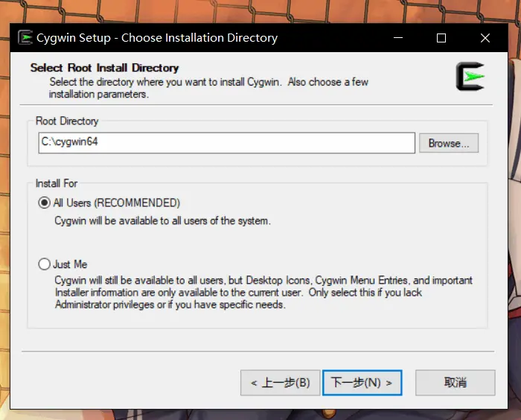The image size is (521, 420).
Task: Close the Cygwin Setup window
Action: [x=485, y=37]
